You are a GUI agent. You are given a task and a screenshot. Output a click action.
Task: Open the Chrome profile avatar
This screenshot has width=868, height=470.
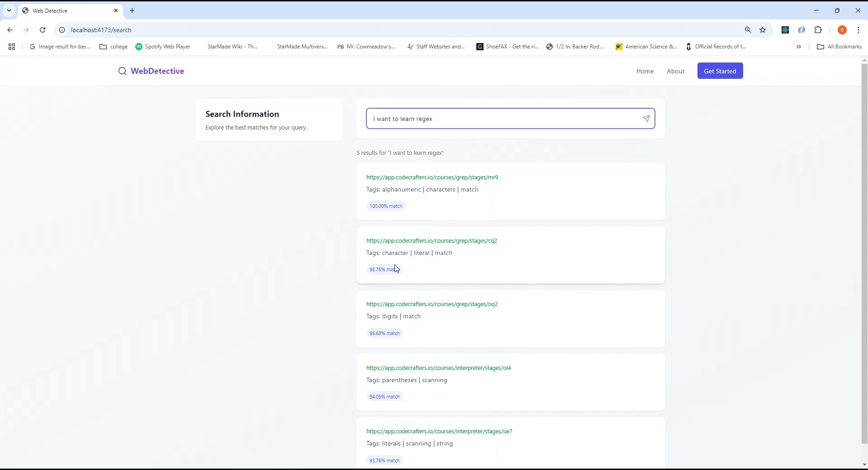842,30
